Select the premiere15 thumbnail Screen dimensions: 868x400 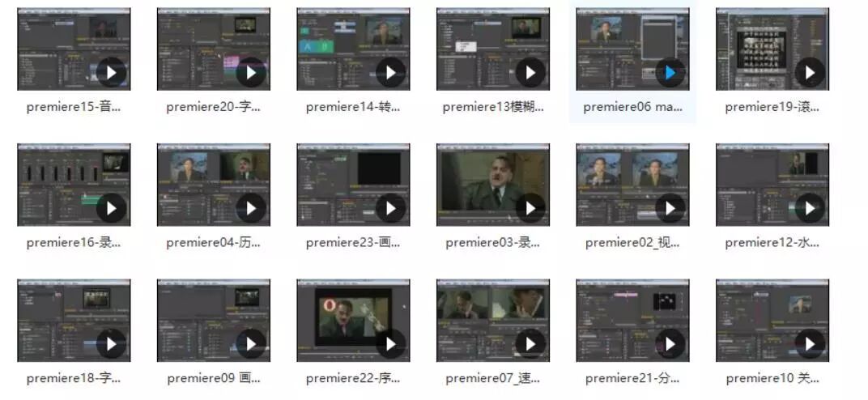tap(74, 49)
